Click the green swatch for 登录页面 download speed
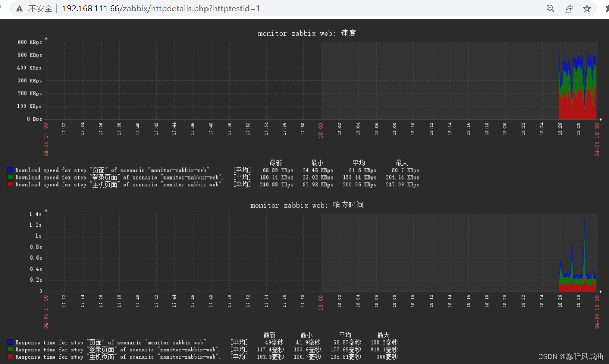609x364 pixels. [10, 177]
